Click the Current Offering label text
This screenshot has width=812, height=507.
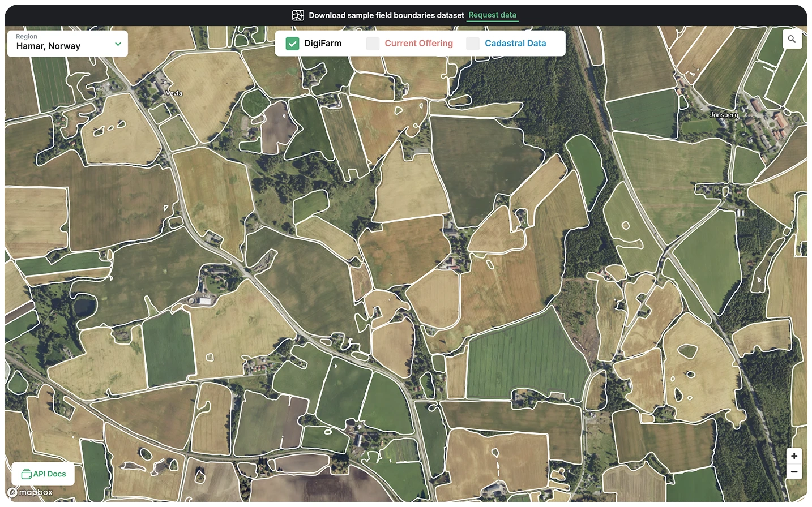pyautogui.click(x=419, y=44)
